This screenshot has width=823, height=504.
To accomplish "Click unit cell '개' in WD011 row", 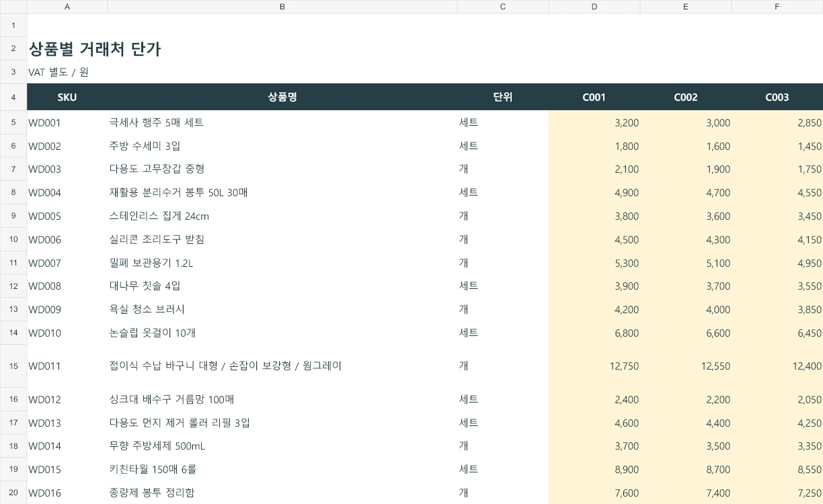I will (503, 366).
